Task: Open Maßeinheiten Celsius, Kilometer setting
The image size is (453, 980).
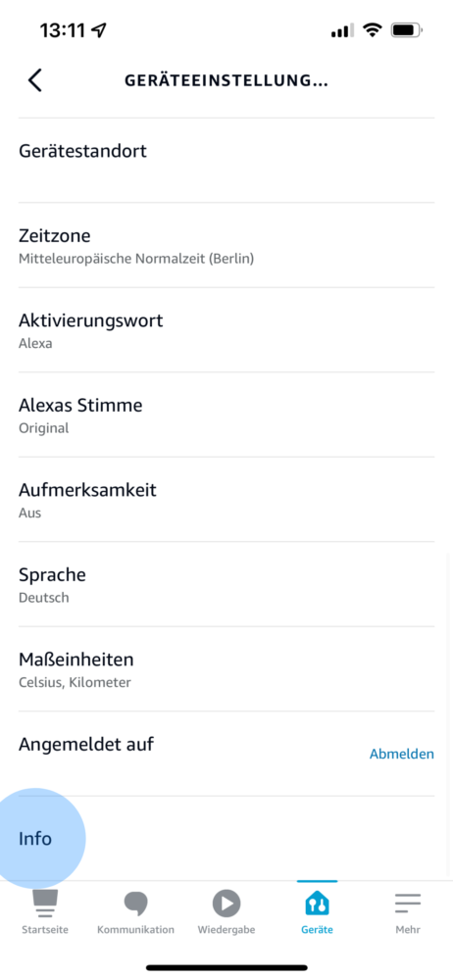Action: click(x=226, y=668)
